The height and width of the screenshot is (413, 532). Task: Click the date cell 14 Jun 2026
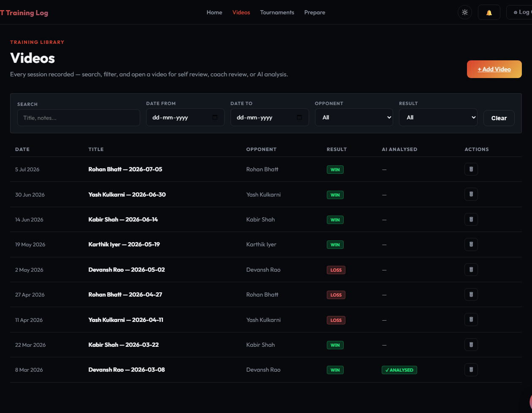[29, 219]
